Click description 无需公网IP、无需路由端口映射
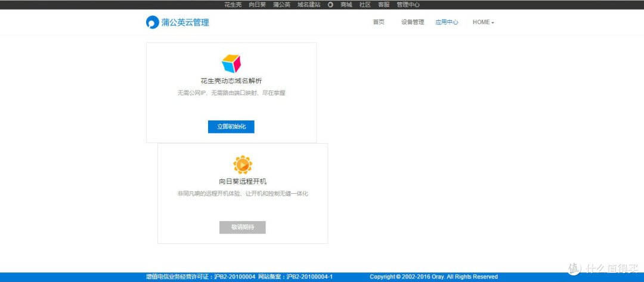 pos(231,93)
